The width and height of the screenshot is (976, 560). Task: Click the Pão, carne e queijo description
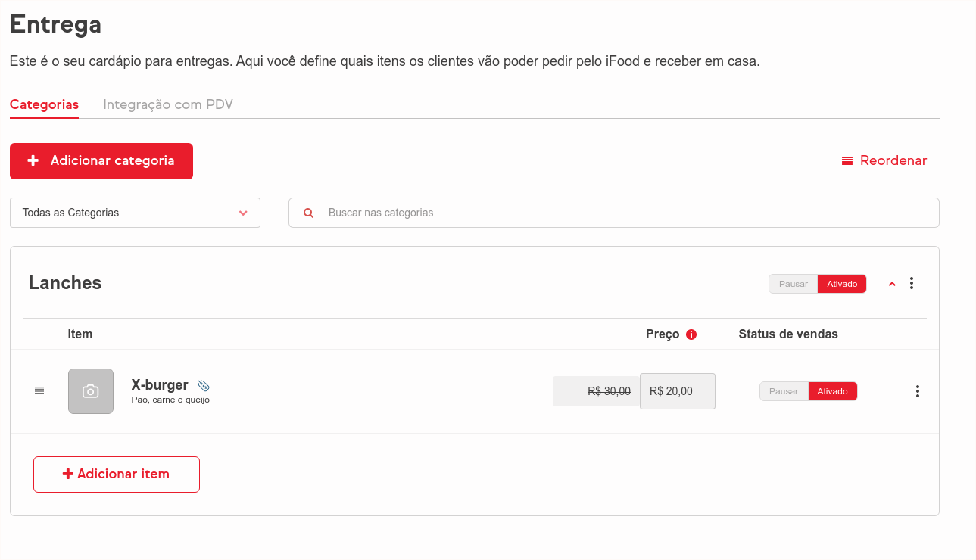click(x=170, y=400)
